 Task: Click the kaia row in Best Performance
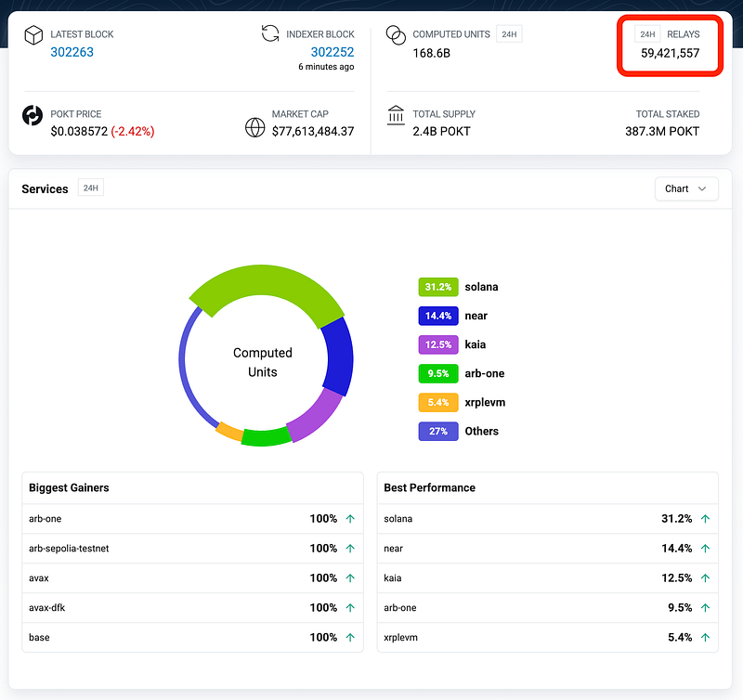[547, 577]
